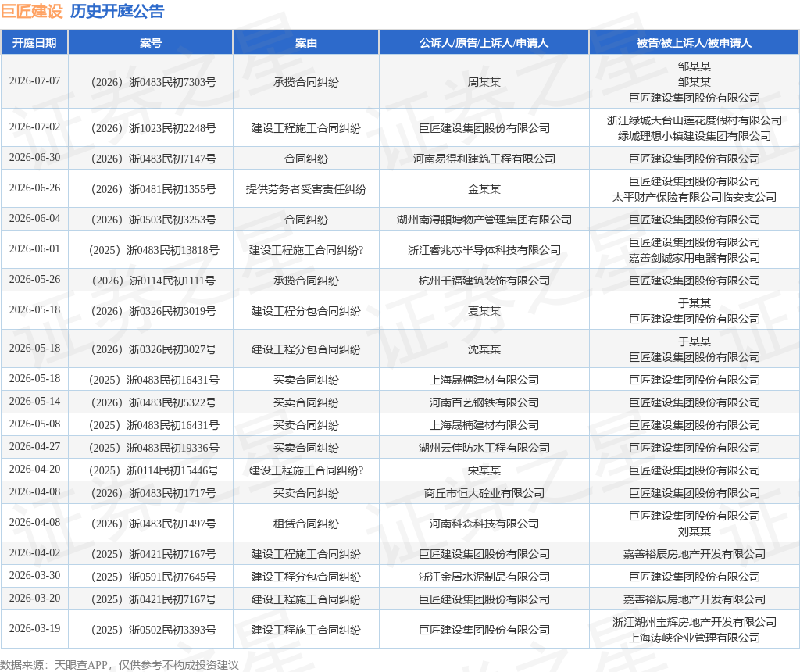This screenshot has width=800, height=672.
Task: Click the 租赁合同纠纷 cause cell
Action: (x=306, y=524)
